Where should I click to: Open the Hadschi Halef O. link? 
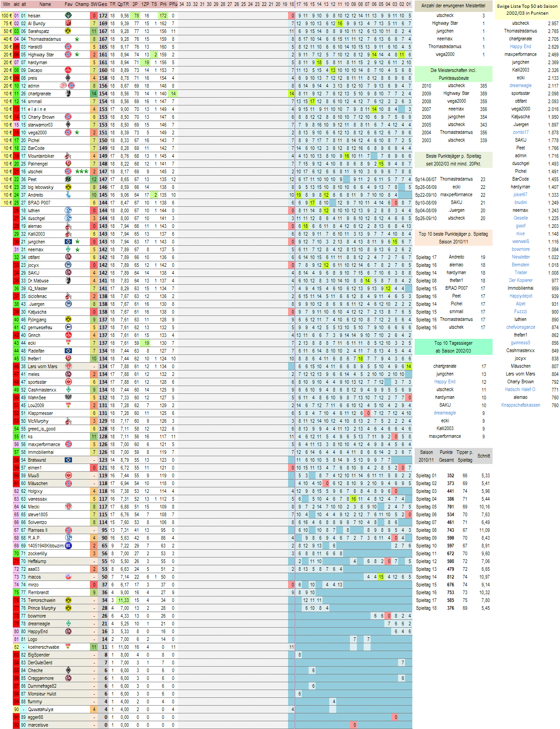click(x=521, y=390)
